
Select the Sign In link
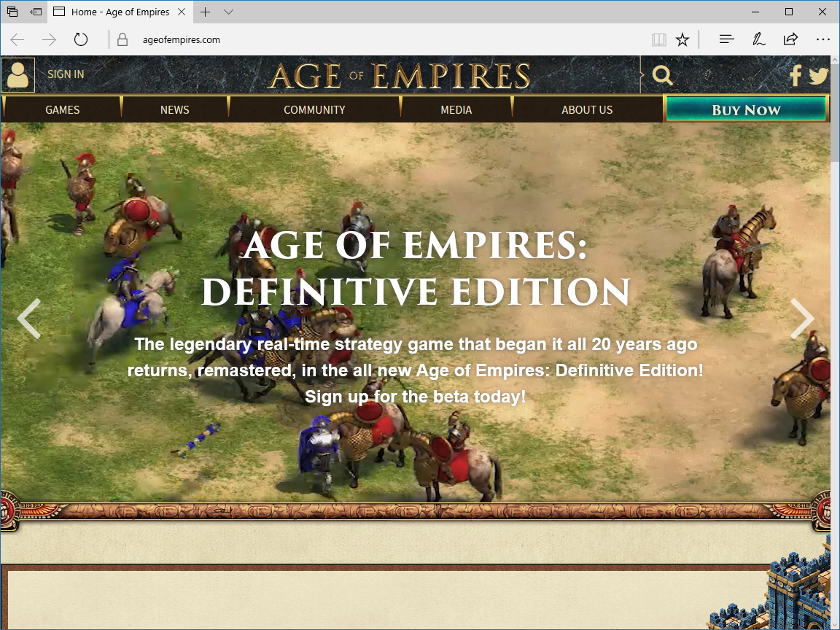tap(65, 74)
